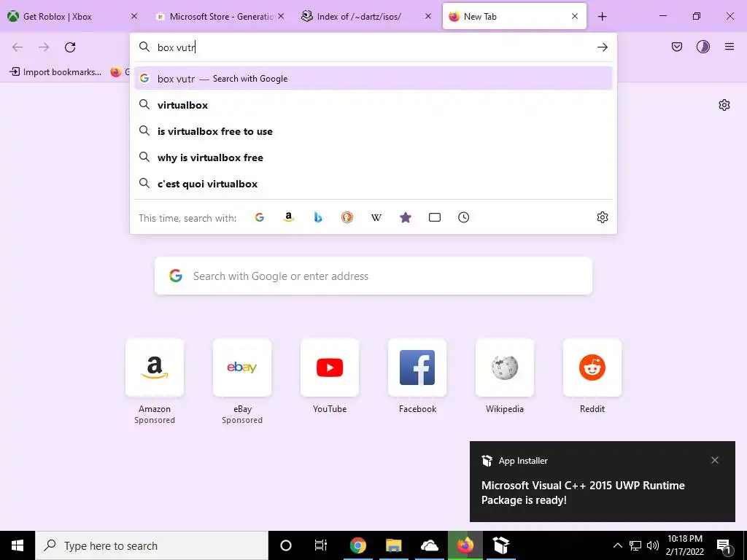Close the Get Roblox Xbox tab
747x560 pixels.
(x=134, y=16)
